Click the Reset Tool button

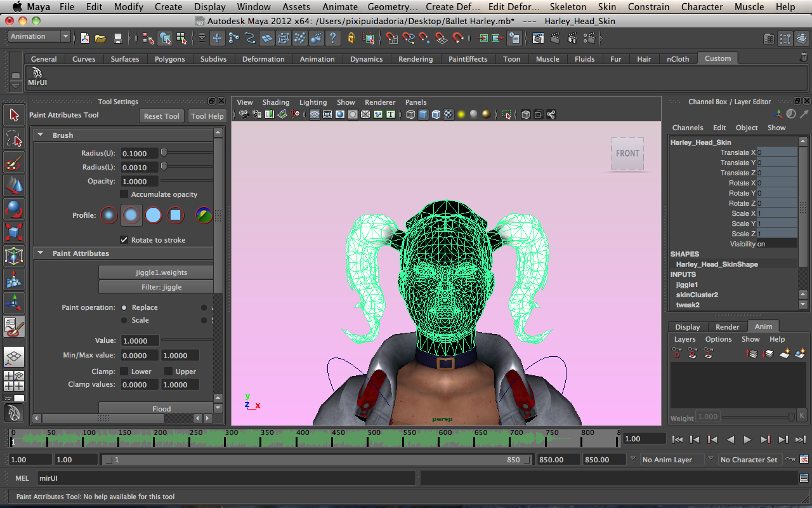(x=162, y=116)
